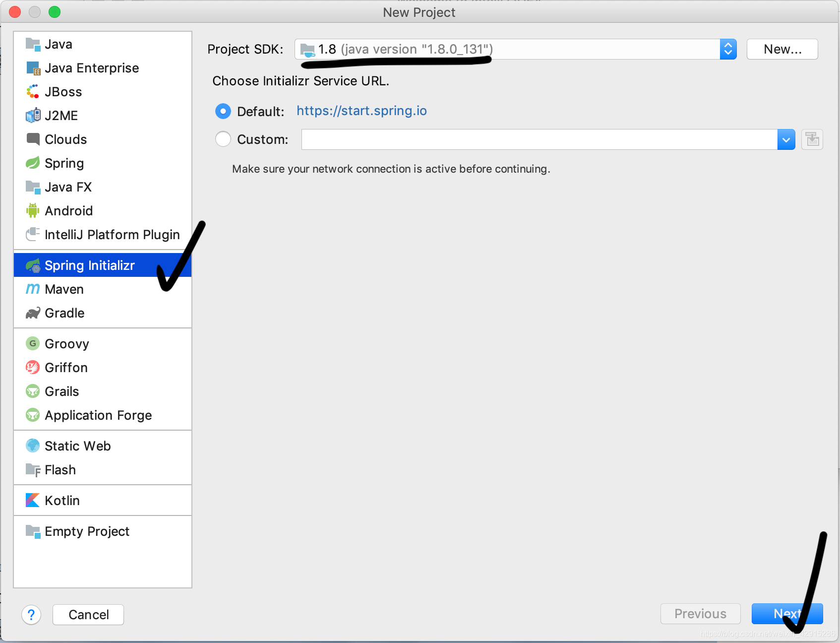
Task: Click the Spring Initializr icon
Action: coord(33,265)
